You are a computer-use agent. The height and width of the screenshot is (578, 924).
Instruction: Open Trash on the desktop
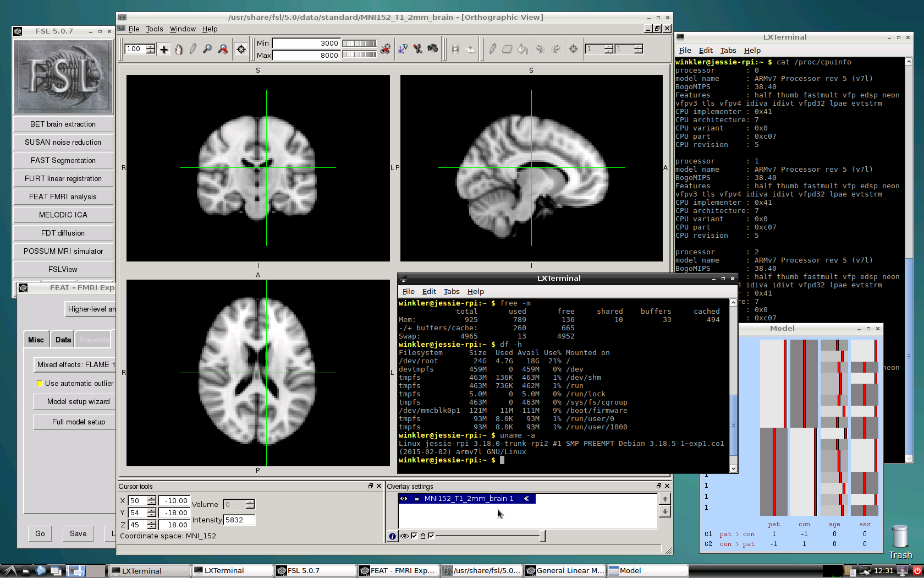click(900, 542)
